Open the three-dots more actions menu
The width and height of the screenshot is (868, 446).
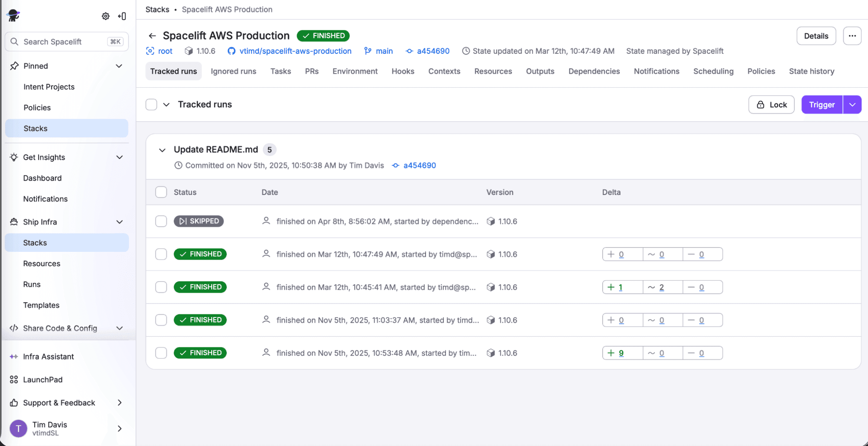point(852,36)
